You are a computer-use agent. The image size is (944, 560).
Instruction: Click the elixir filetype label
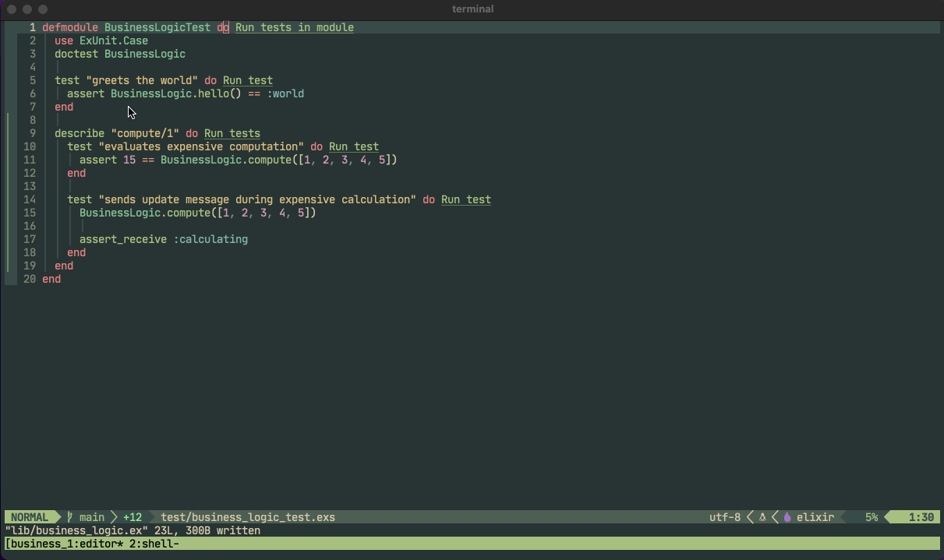coord(815,517)
